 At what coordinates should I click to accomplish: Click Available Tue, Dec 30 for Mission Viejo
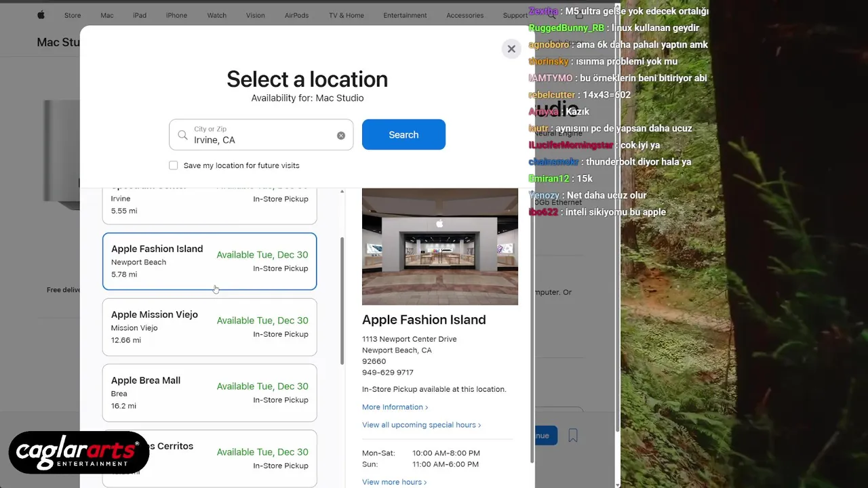click(x=262, y=321)
